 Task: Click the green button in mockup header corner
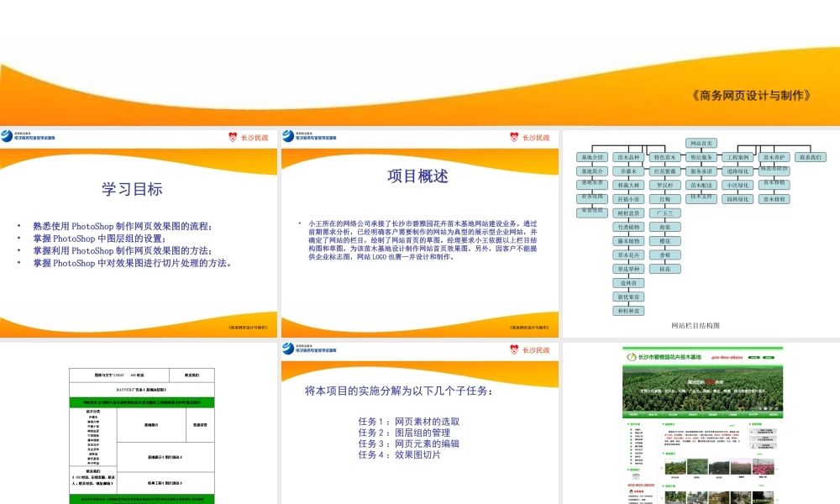[768, 357]
